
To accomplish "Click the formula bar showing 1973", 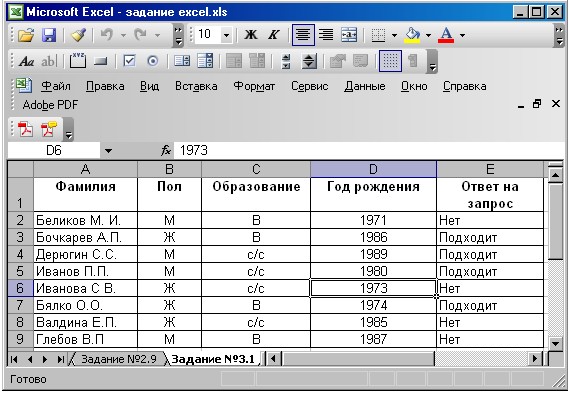I will 368,150.
